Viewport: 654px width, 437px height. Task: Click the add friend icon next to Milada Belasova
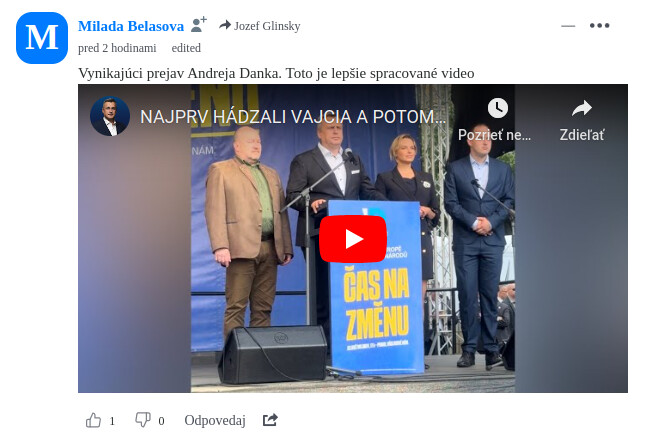199,25
